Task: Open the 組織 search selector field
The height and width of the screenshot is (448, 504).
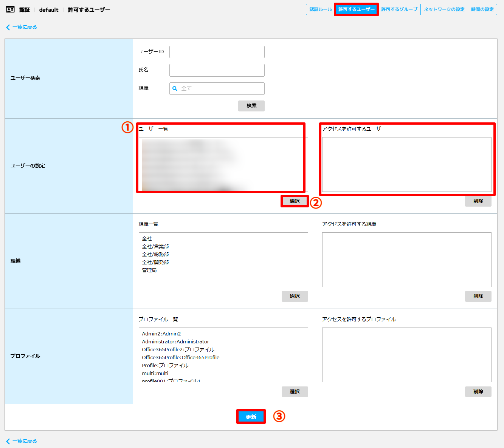Action: 217,88
